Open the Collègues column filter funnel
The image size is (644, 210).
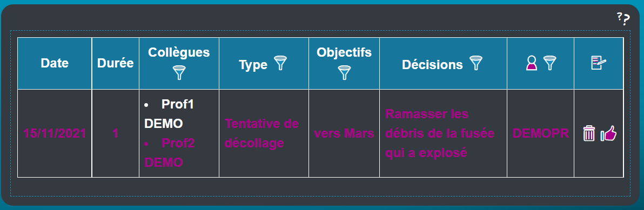click(x=179, y=72)
